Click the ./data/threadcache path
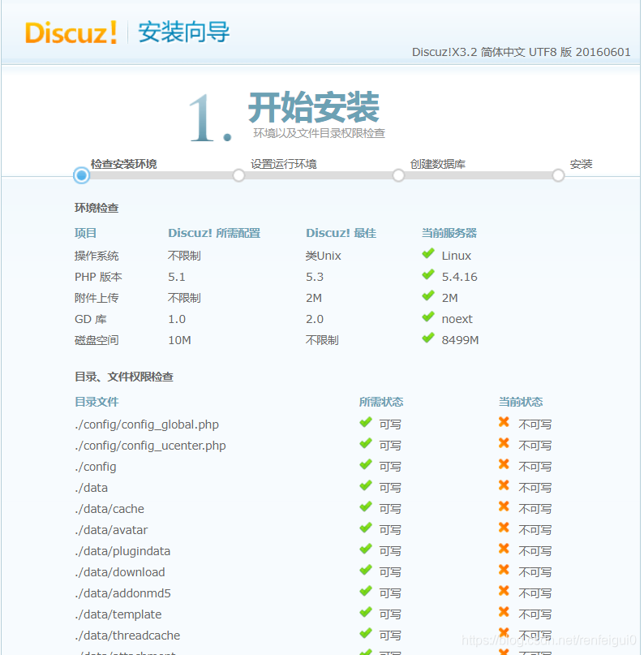 click(127, 636)
